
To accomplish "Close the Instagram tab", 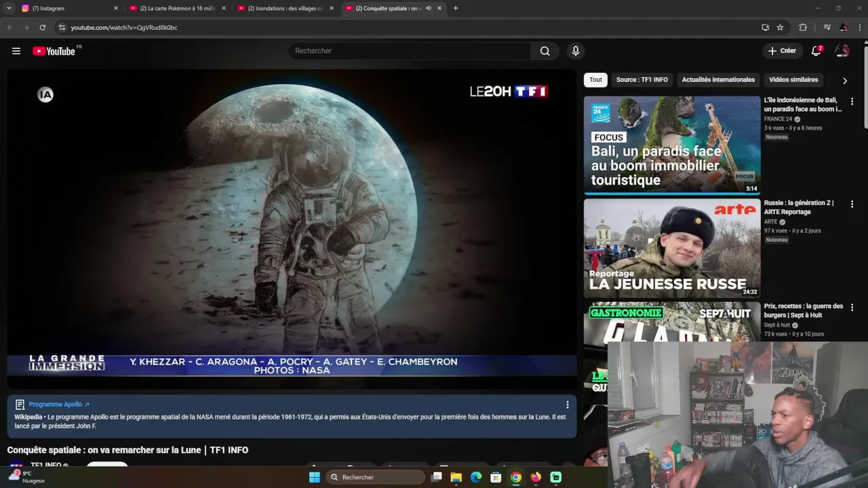I will [116, 8].
